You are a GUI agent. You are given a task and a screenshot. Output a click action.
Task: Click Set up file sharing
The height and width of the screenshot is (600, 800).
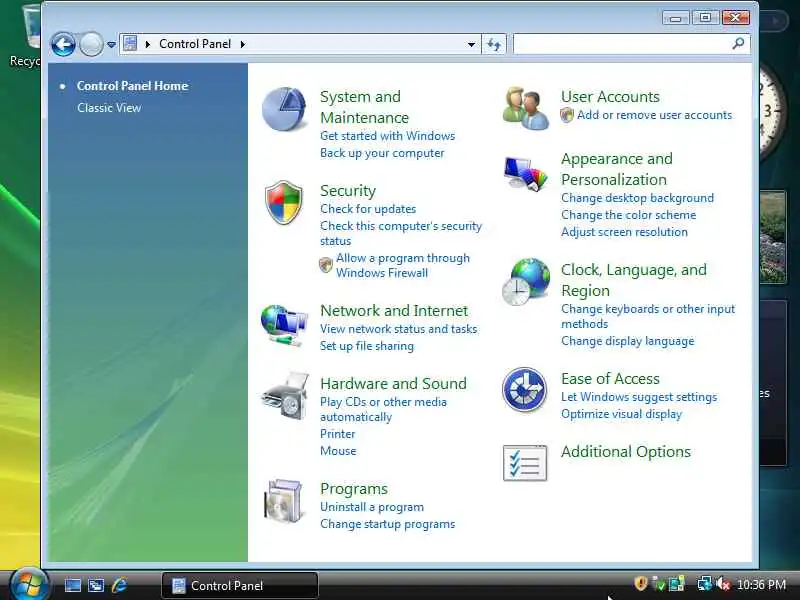[367, 346]
